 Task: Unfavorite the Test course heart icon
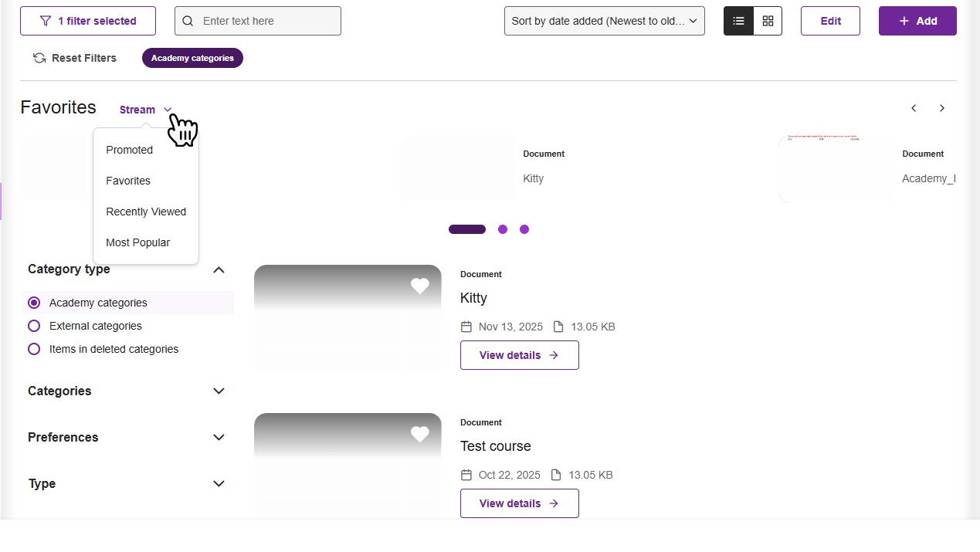[x=420, y=435]
